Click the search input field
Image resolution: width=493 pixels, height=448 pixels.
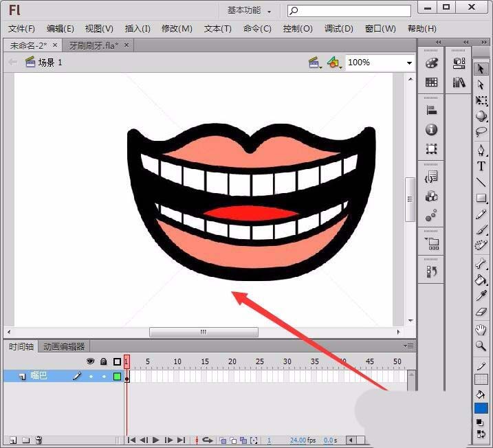click(349, 11)
